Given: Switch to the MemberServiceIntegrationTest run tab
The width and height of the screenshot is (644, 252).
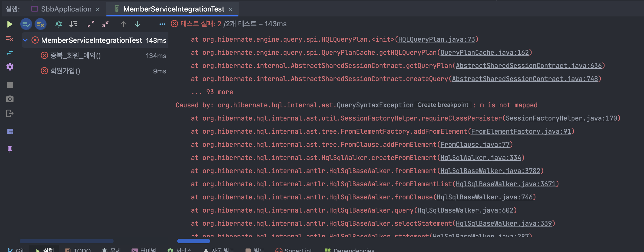Looking at the screenshot, I should pos(174,9).
